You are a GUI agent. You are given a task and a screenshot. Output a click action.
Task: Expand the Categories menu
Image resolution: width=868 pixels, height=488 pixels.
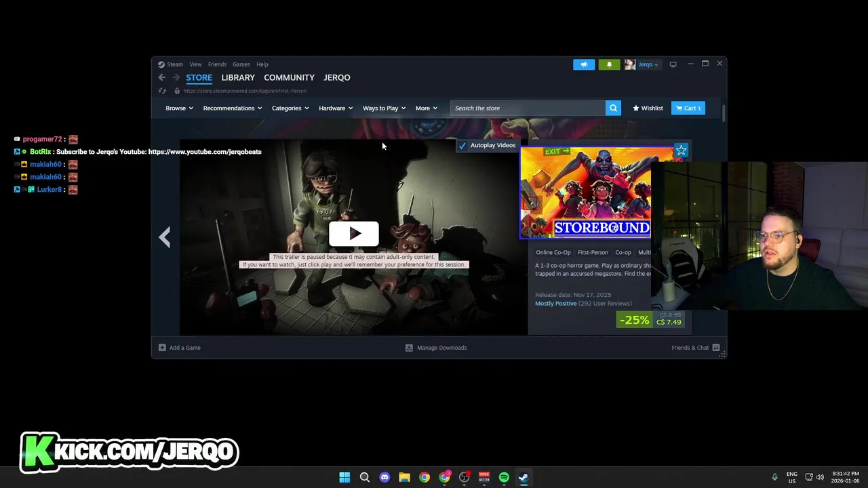point(290,108)
